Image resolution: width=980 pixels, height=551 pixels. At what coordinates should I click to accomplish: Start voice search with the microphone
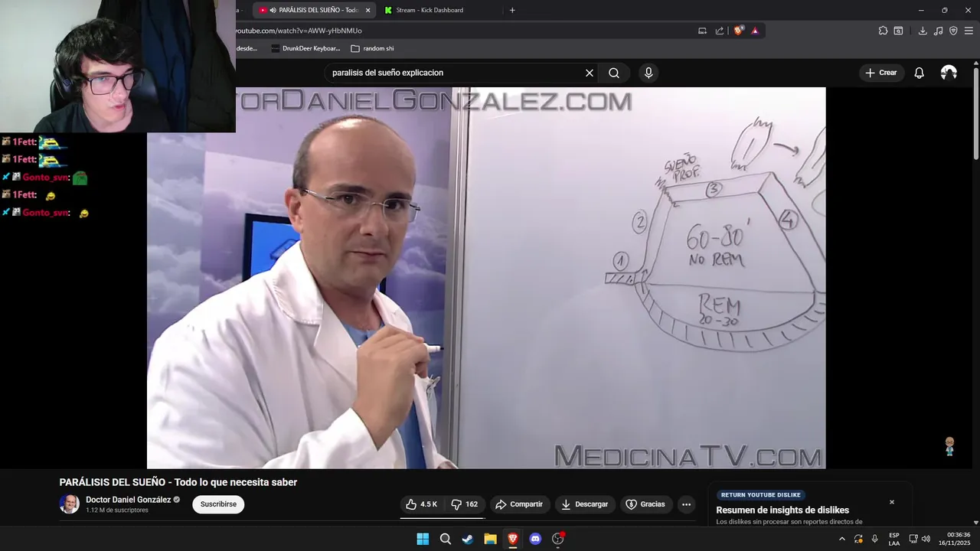pyautogui.click(x=648, y=73)
